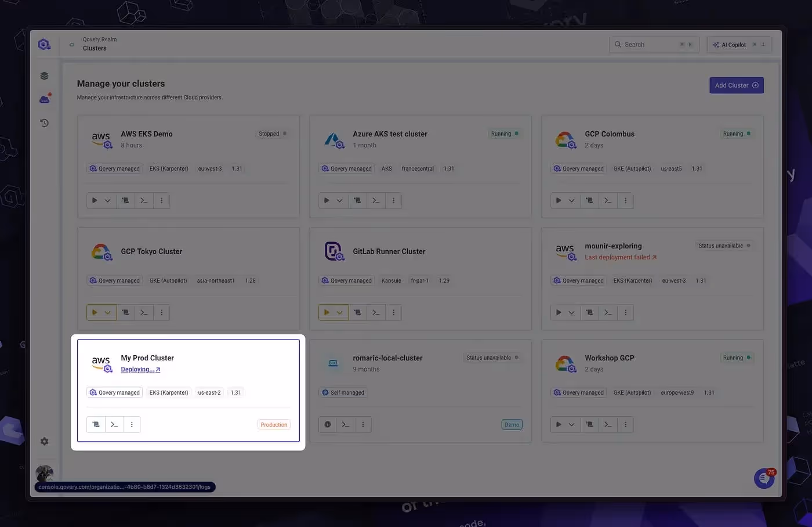Open the Last deployment failed link
812x527 pixels.
[x=618, y=257]
